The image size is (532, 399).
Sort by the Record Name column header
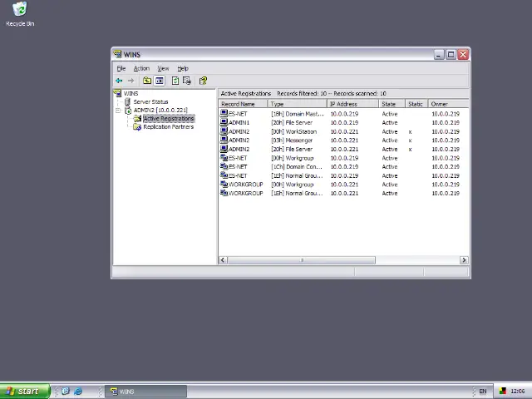pyautogui.click(x=244, y=104)
